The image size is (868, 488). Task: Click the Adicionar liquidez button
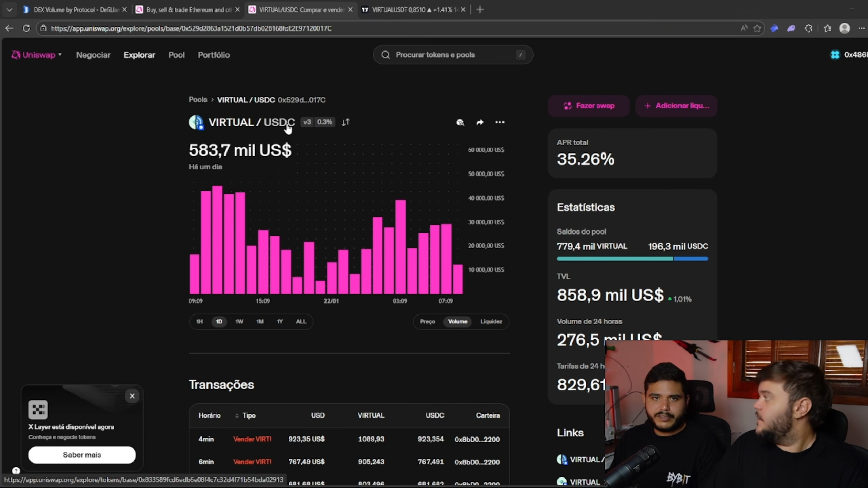pos(677,106)
